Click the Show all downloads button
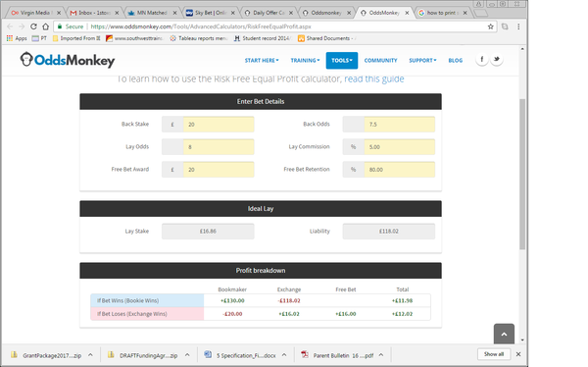The height and width of the screenshot is (367, 588). click(494, 354)
